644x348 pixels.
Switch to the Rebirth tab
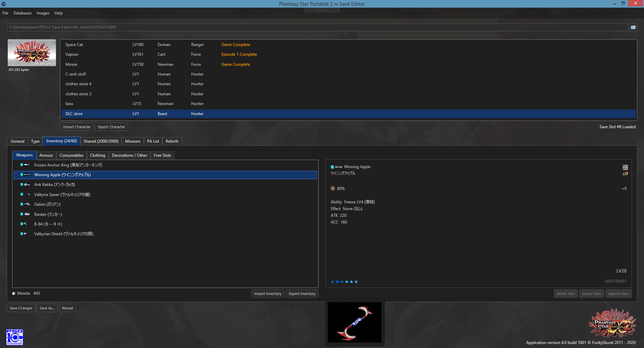172,141
